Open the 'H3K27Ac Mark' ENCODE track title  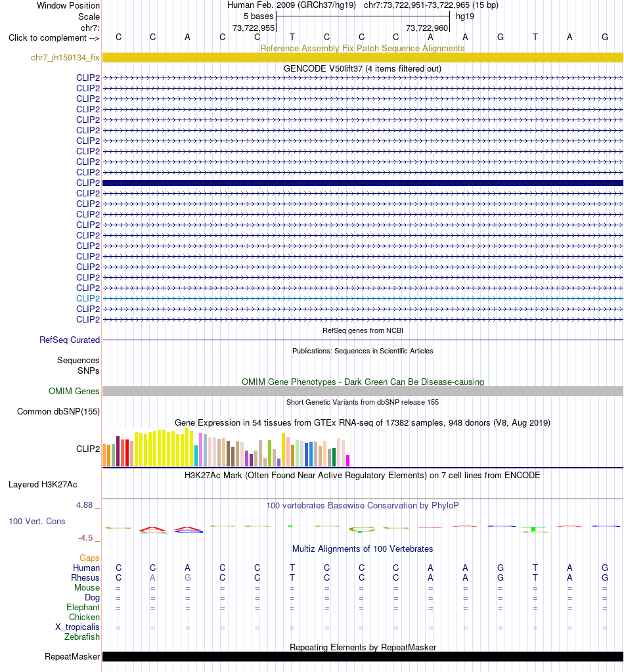(363, 476)
